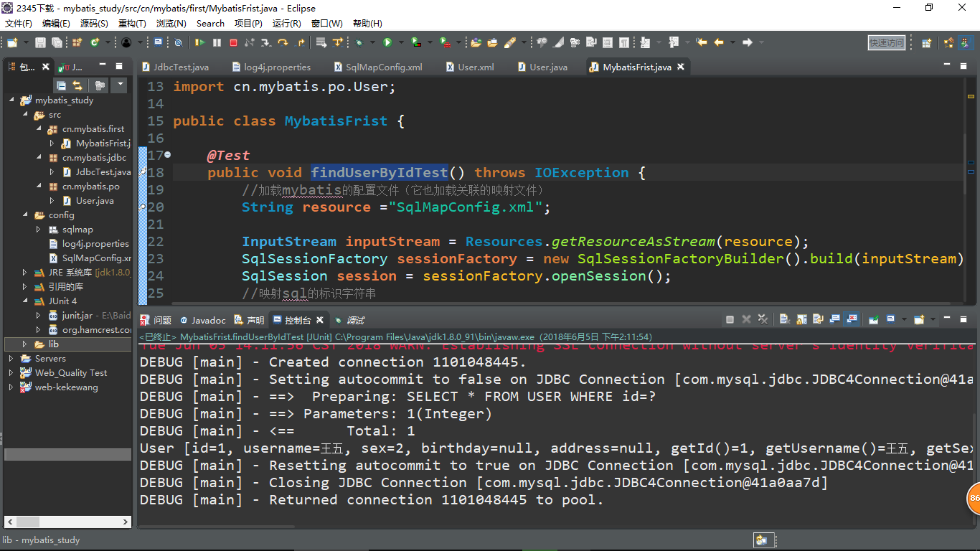Toggle Pin Console icon
The height and width of the screenshot is (551, 980).
(874, 320)
